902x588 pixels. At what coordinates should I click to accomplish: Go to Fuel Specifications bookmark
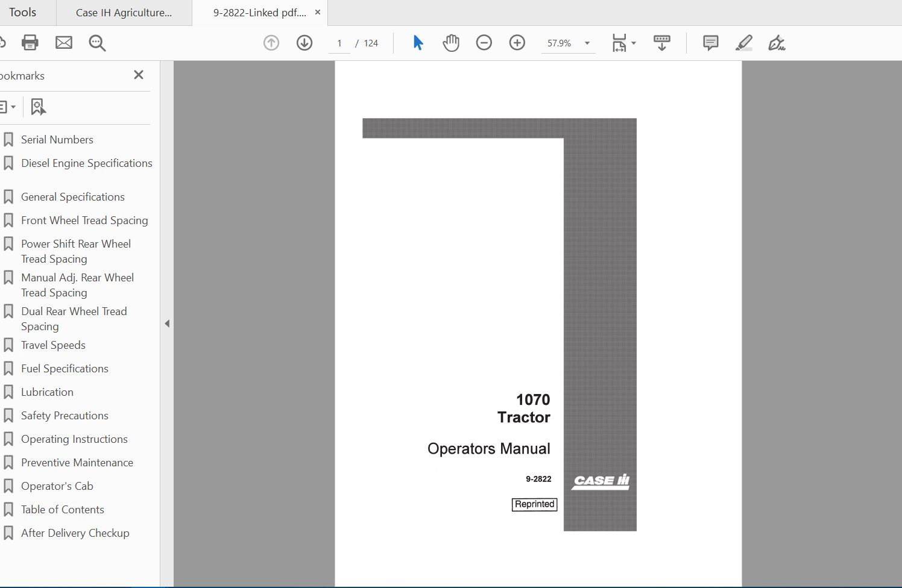(x=65, y=369)
